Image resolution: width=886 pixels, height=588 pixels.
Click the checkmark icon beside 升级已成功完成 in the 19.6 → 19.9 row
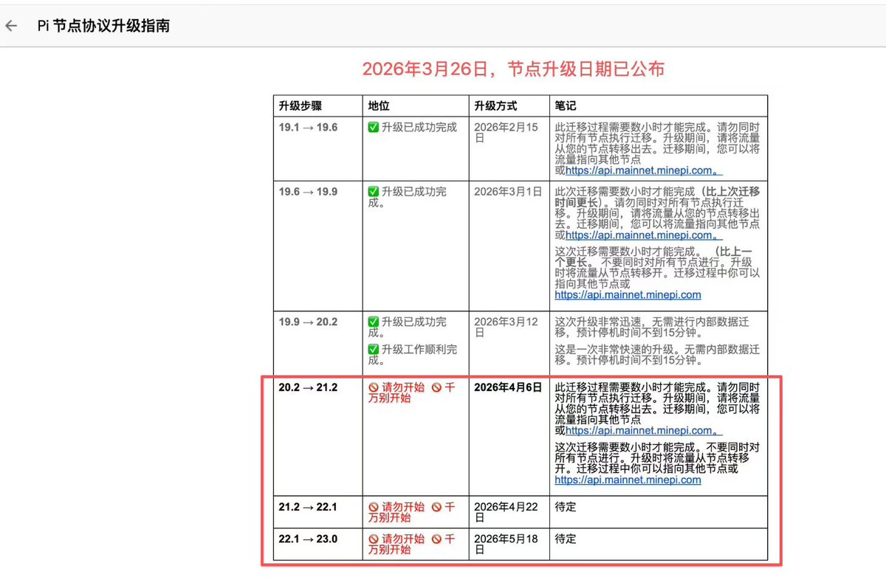(x=371, y=192)
